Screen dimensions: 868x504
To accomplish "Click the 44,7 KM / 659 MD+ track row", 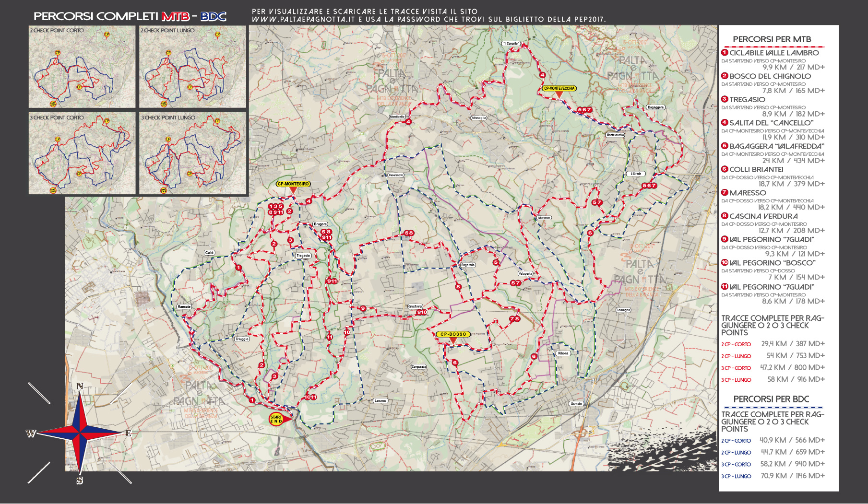I will pyautogui.click(x=773, y=452).
